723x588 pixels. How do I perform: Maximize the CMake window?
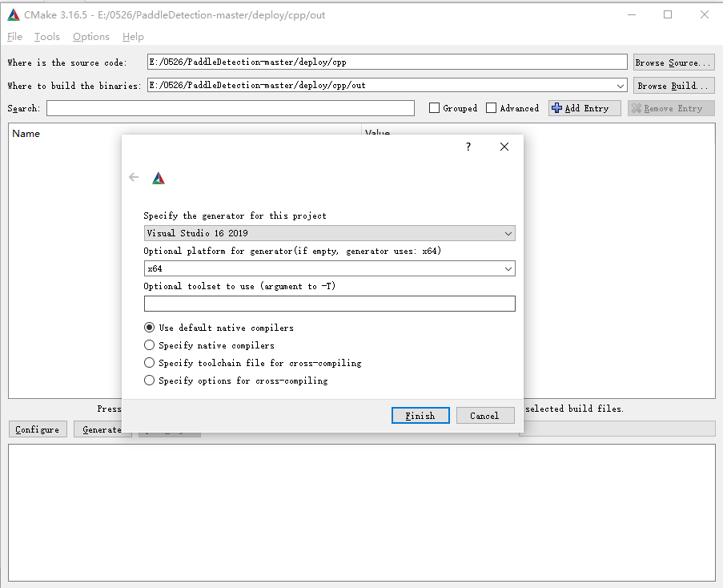[668, 14]
